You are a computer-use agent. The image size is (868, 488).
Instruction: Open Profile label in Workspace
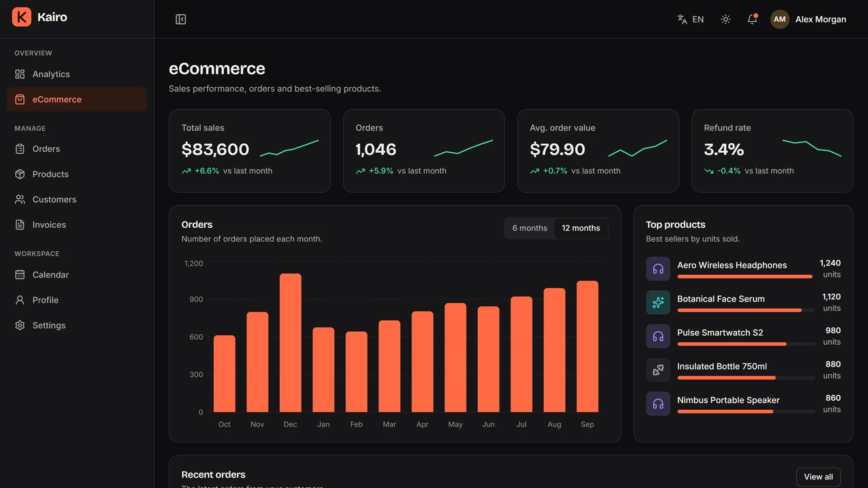click(x=45, y=300)
